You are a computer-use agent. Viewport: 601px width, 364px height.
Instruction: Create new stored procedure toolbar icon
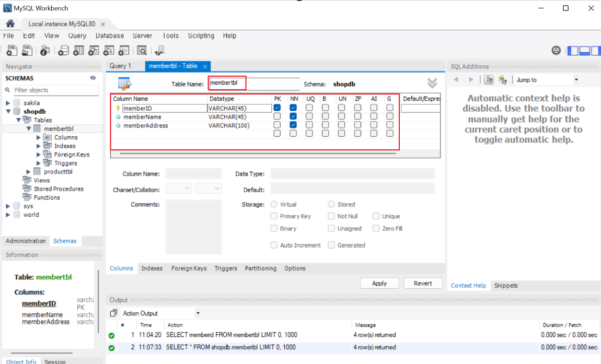tap(109, 50)
